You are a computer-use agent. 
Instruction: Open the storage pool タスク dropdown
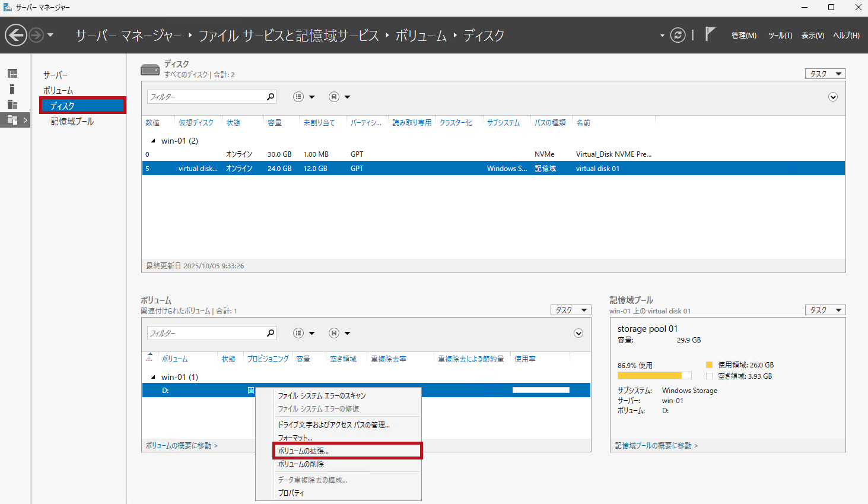click(825, 310)
